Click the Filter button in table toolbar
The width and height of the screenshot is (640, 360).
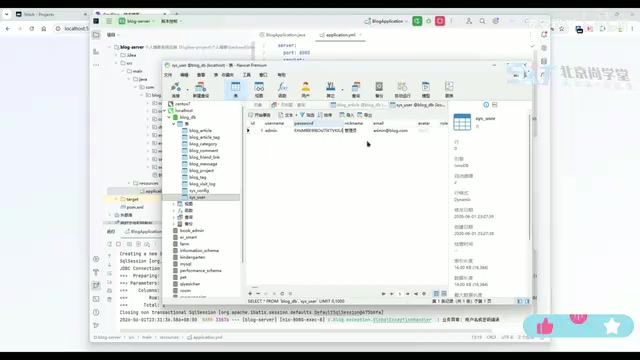[x=307, y=115]
